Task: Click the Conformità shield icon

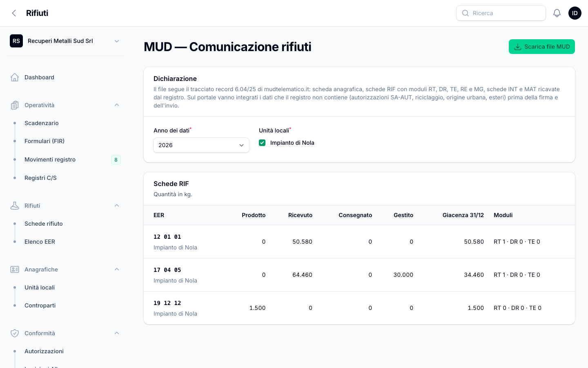Action: tap(15, 333)
